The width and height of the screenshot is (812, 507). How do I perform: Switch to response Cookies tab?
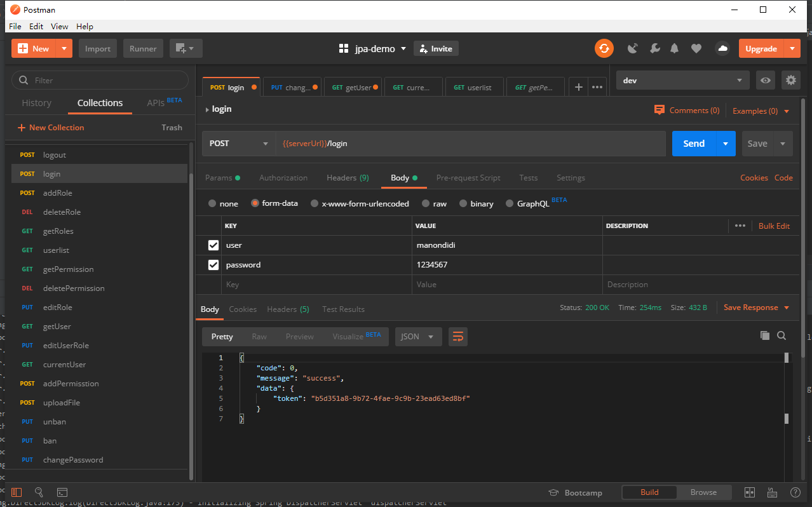[x=243, y=309]
